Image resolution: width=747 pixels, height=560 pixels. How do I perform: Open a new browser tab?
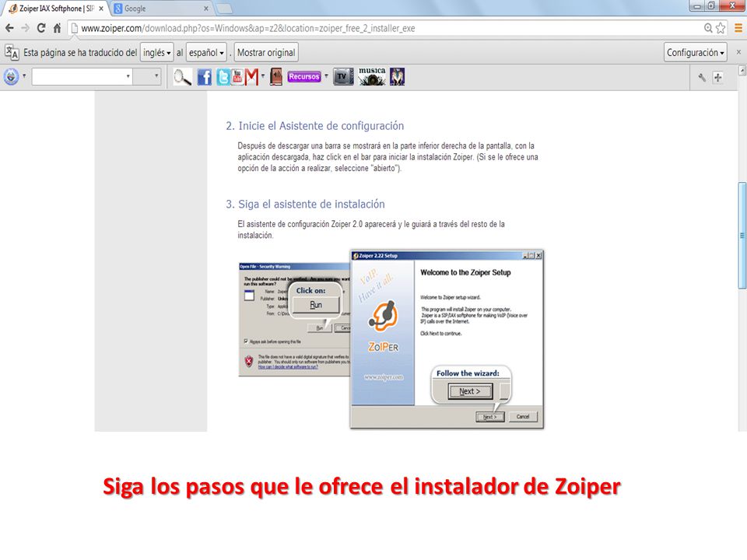224,9
